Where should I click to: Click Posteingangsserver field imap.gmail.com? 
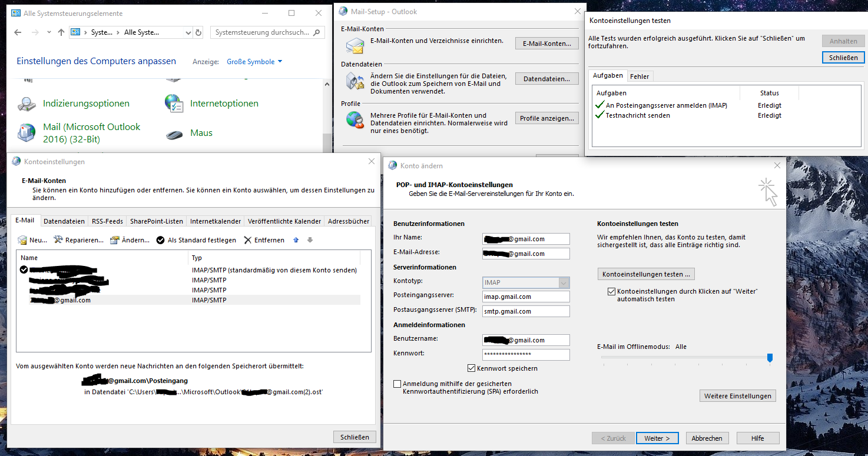point(526,297)
